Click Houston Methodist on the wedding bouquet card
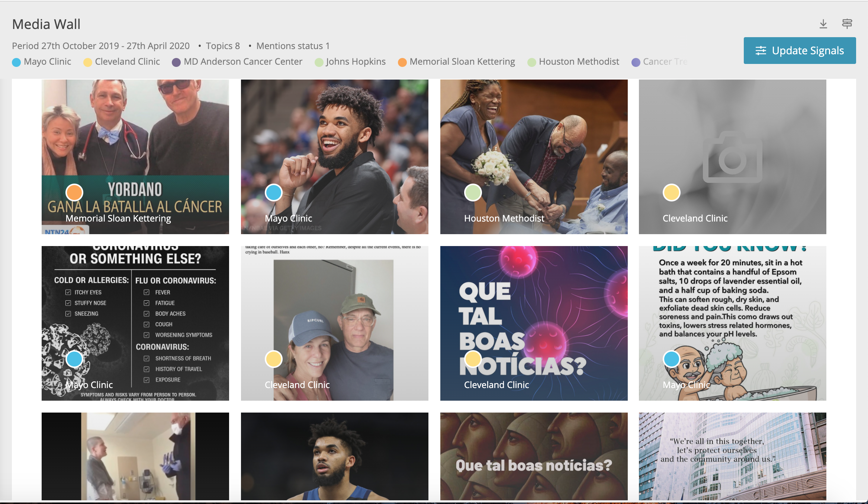The image size is (868, 504). pos(504,219)
